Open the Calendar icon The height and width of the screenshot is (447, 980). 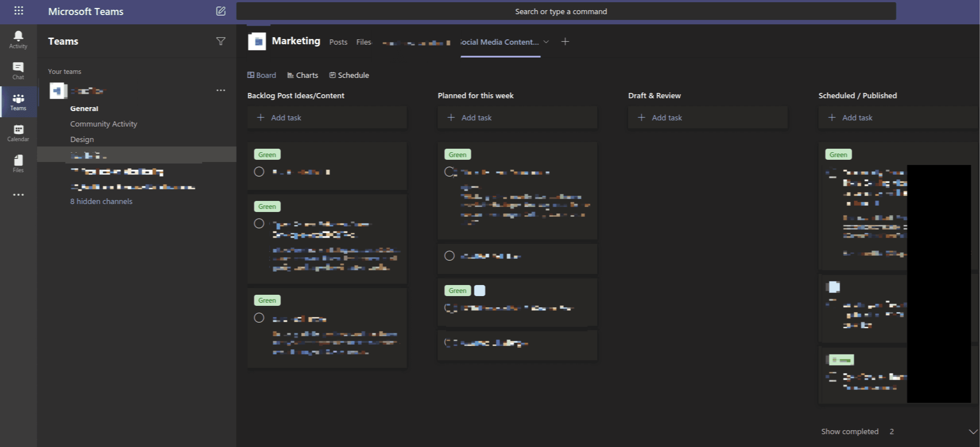(x=18, y=133)
